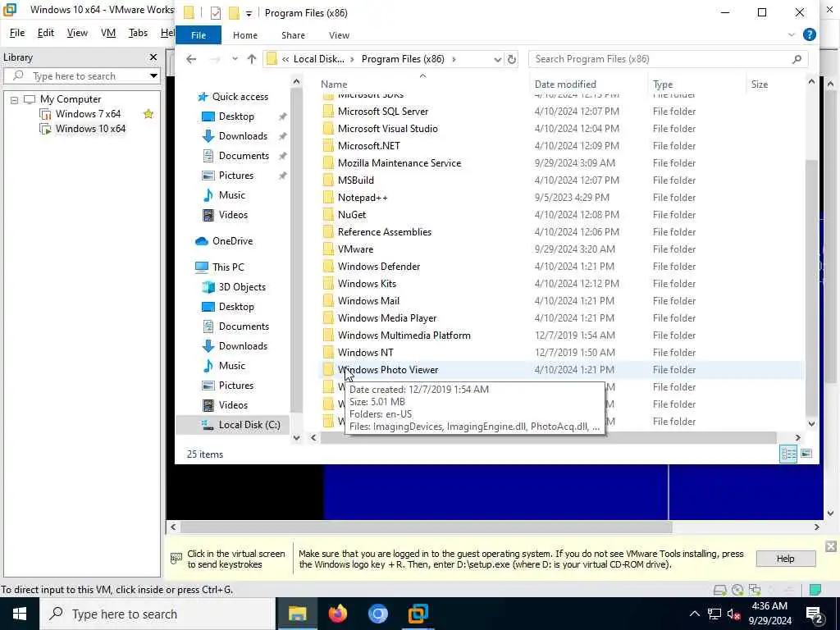840x630 pixels.
Task: Select the Windows Defender folder
Action: (x=379, y=267)
